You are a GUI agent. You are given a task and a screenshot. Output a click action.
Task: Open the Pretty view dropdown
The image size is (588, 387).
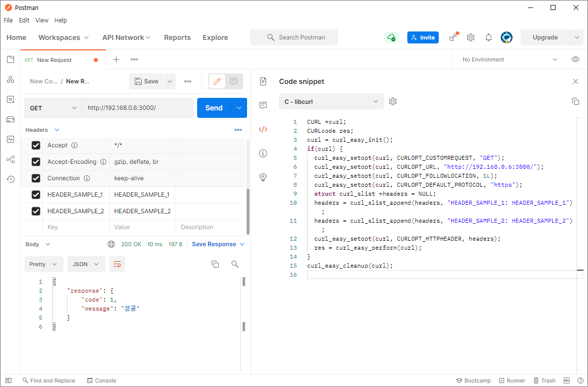click(43, 264)
